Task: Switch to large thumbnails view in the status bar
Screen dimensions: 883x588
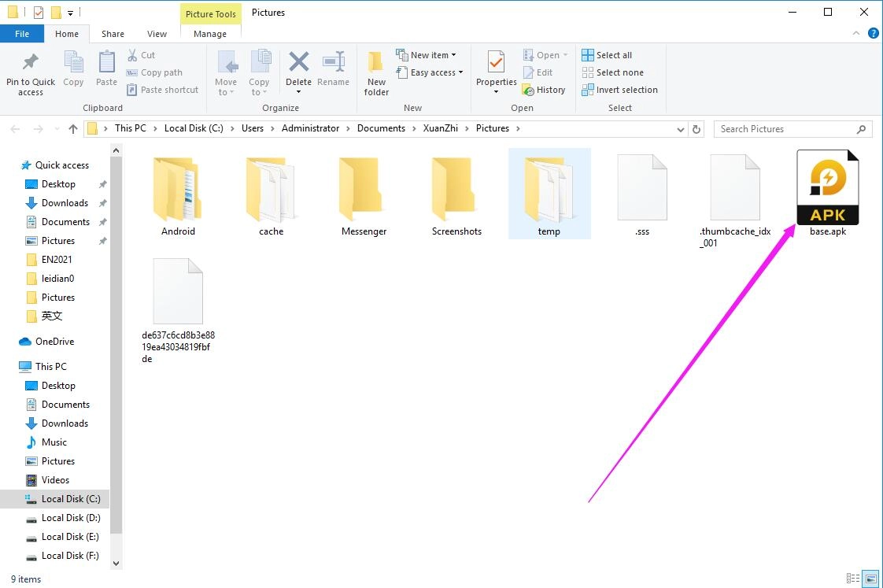Action: [870, 579]
